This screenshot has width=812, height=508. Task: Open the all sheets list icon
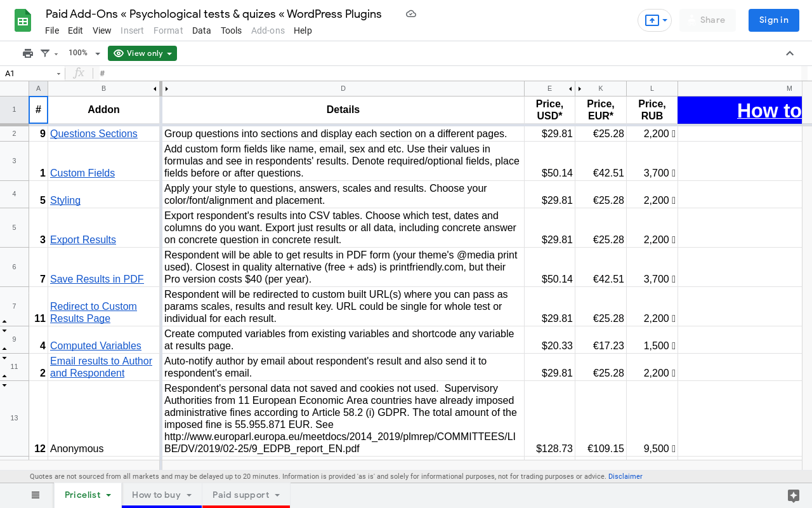(36, 495)
